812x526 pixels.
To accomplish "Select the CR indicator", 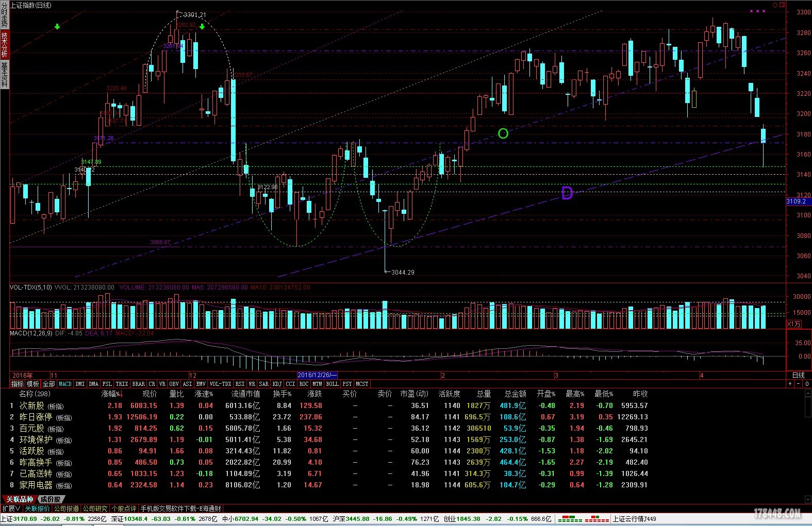I will tap(152, 384).
